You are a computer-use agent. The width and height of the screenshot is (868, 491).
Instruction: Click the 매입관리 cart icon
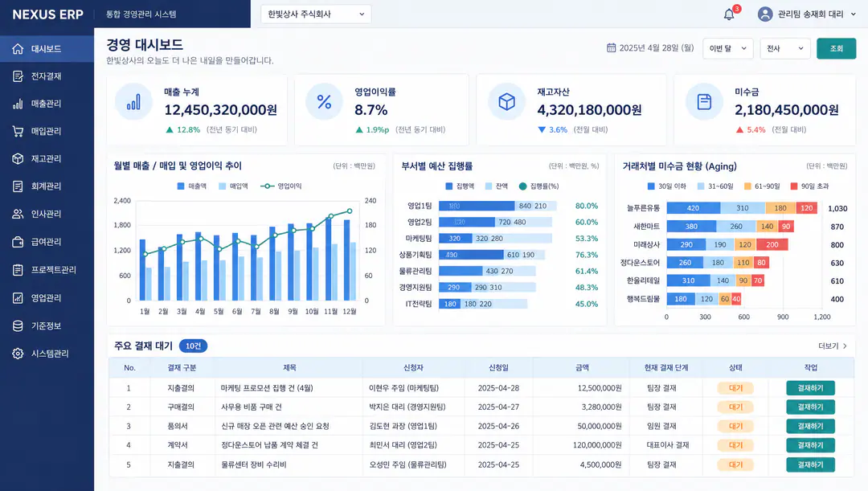pyautogui.click(x=18, y=131)
